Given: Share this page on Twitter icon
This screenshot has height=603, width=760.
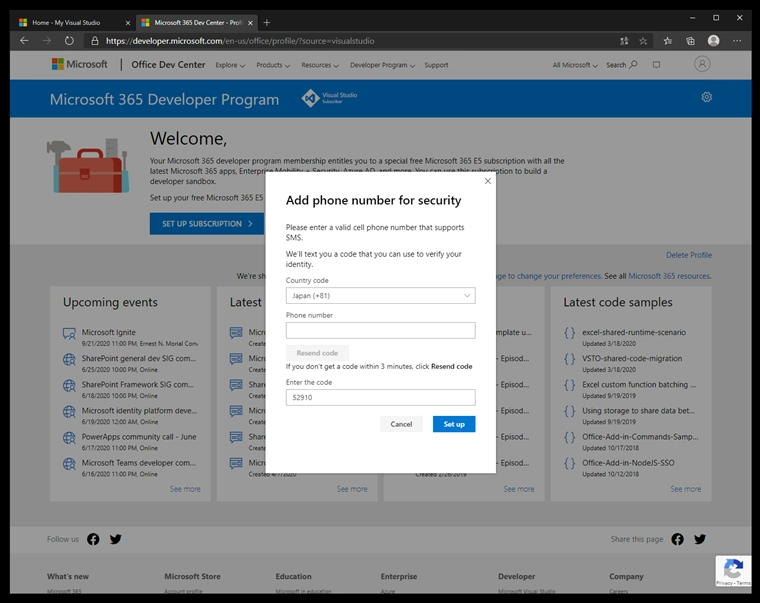Looking at the screenshot, I should click(700, 539).
